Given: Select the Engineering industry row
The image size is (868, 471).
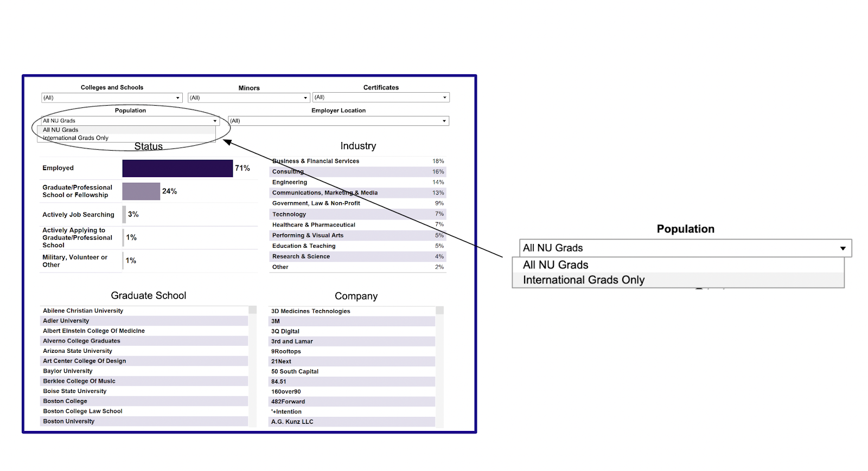Looking at the screenshot, I should (358, 182).
